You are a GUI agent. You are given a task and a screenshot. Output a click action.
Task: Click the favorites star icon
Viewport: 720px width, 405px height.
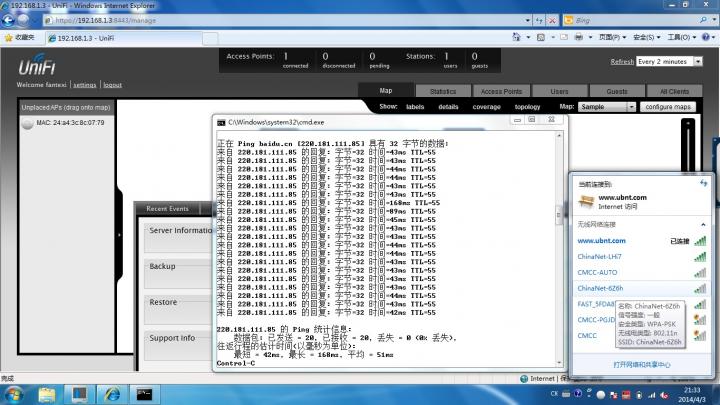(x=8, y=38)
